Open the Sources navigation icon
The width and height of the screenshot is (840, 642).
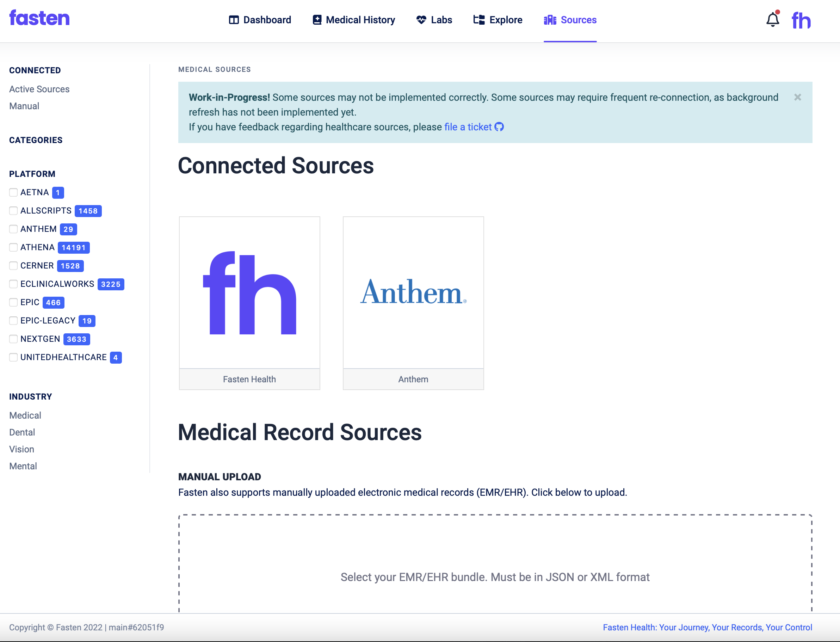(x=550, y=20)
